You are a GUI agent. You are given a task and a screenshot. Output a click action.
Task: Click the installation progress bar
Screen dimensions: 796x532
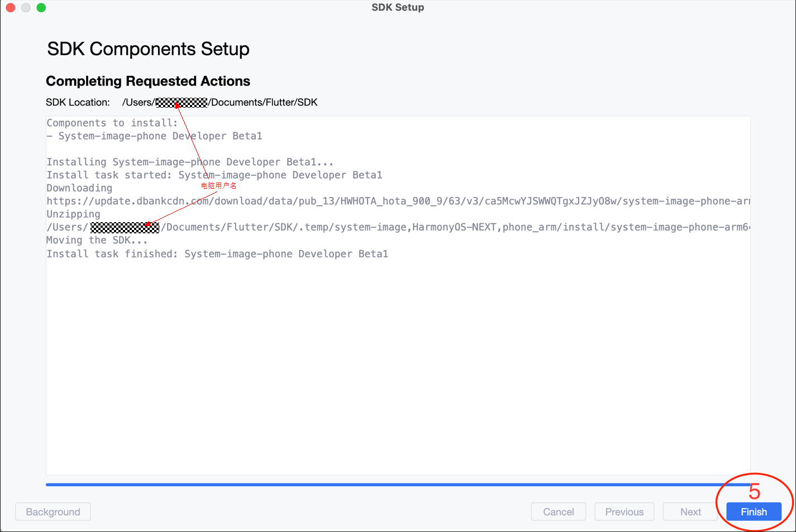pos(398,485)
